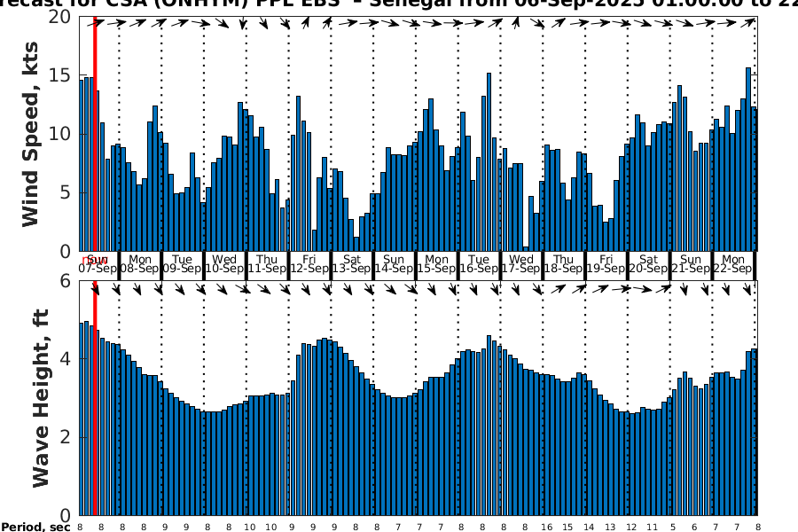Select the 'Sat 20-Sep' date label
Viewport: 798px width, 532px height.
648,263
